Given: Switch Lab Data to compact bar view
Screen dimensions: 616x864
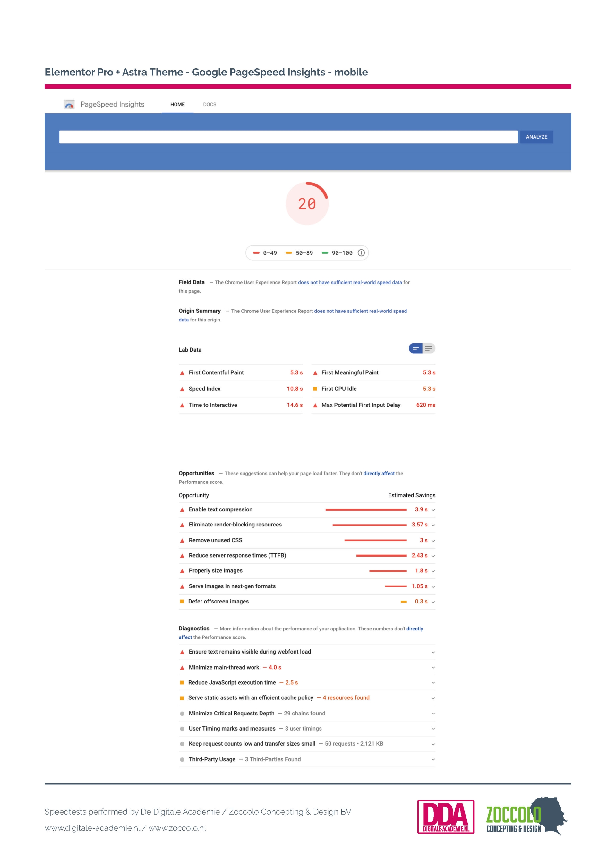Looking at the screenshot, I should tap(415, 348).
